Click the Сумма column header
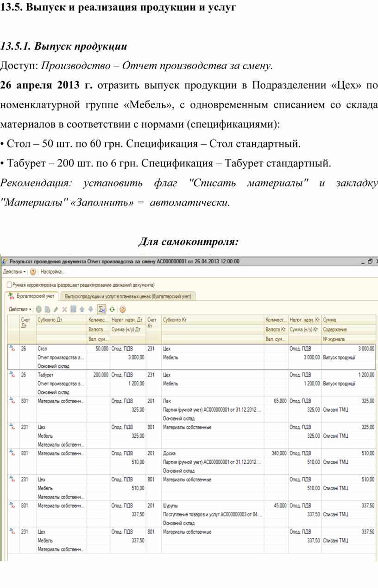378x588 pixels. (x=348, y=320)
